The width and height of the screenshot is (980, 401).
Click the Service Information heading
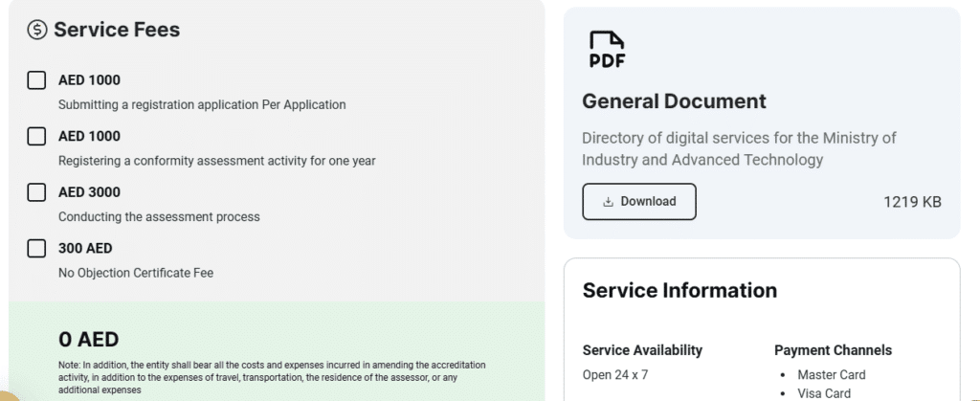coord(679,290)
